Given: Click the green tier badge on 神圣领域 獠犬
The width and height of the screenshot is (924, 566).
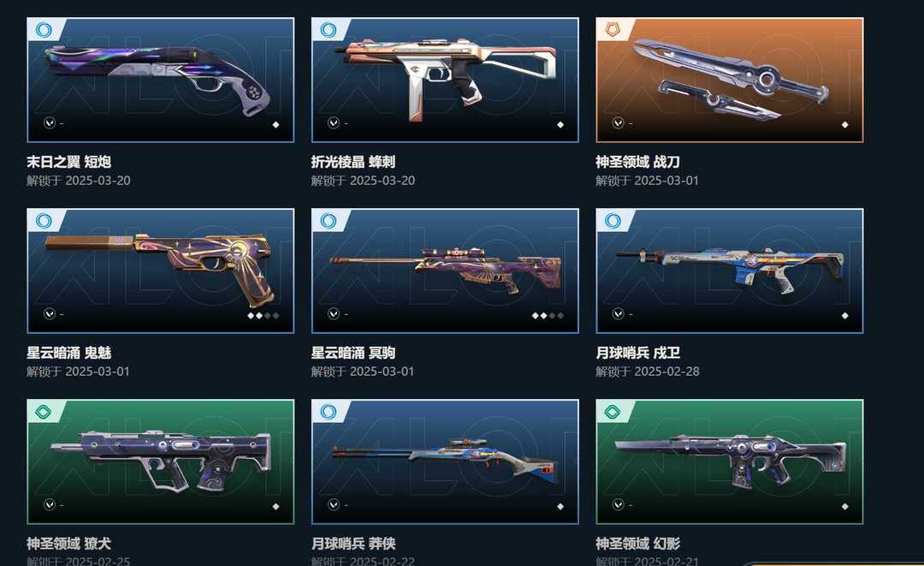Looking at the screenshot, I should (x=44, y=411).
